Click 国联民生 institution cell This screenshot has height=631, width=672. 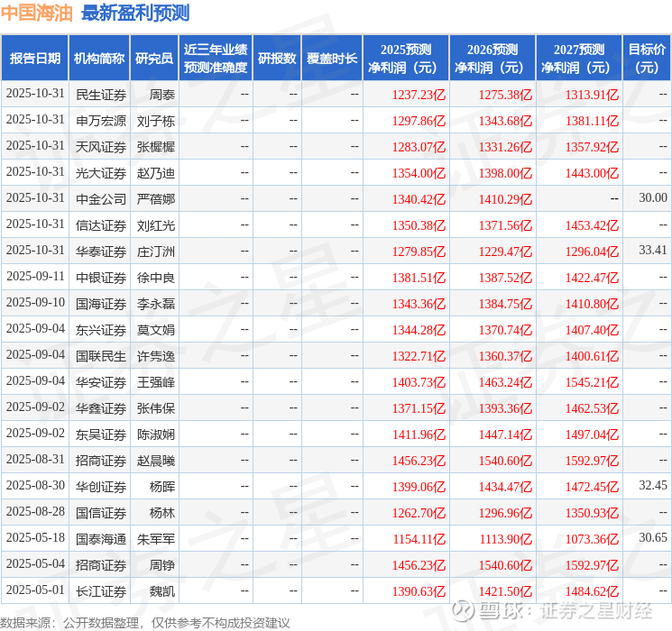(x=101, y=356)
